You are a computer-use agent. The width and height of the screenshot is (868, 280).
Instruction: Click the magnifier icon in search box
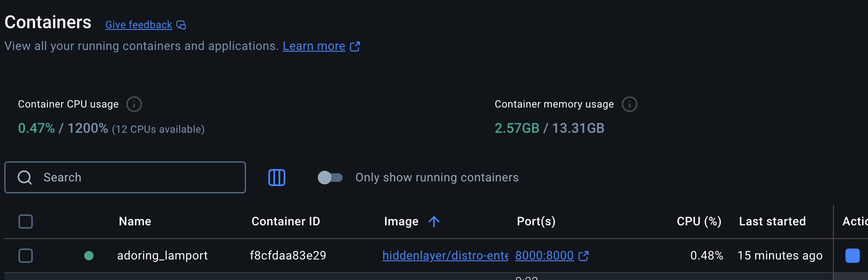click(x=25, y=178)
